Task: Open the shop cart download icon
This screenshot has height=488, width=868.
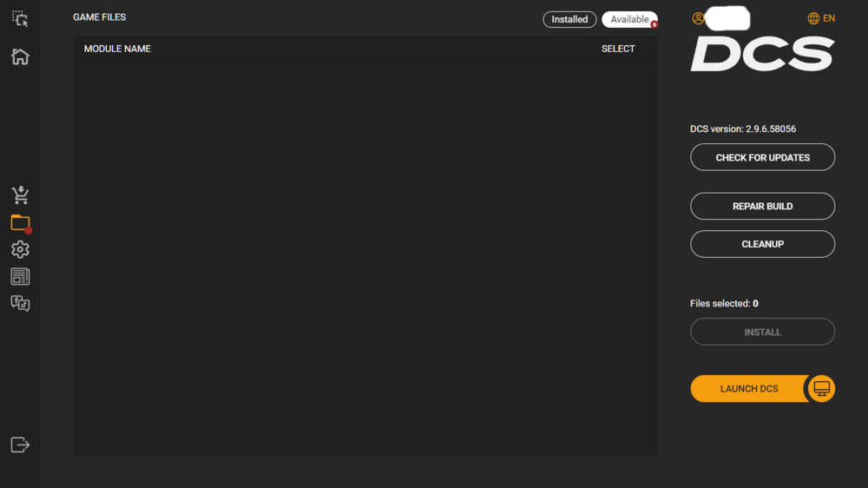Action: click(x=21, y=195)
